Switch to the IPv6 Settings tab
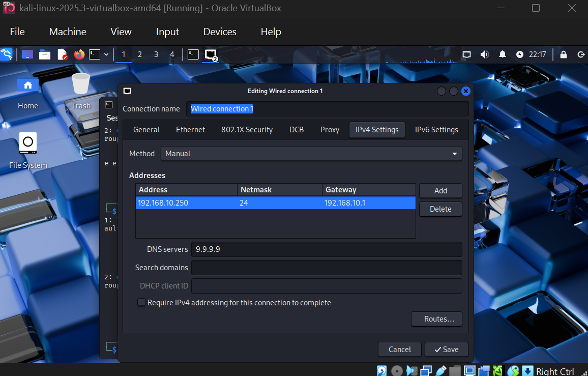This screenshot has height=376, width=588. coord(436,130)
